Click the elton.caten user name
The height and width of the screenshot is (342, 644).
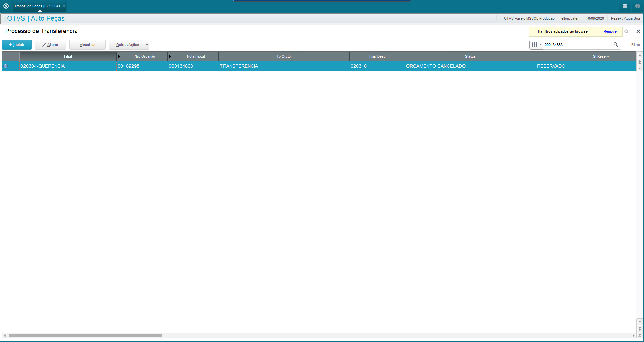point(570,18)
